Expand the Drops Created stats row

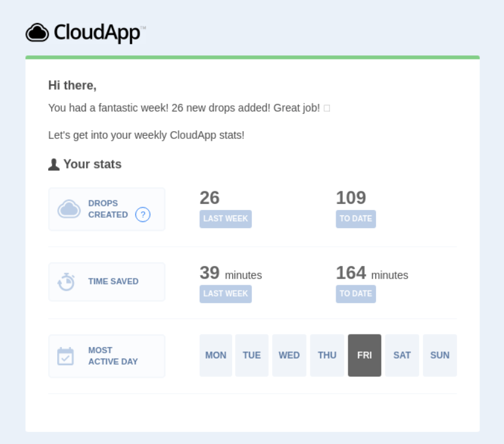click(x=106, y=209)
